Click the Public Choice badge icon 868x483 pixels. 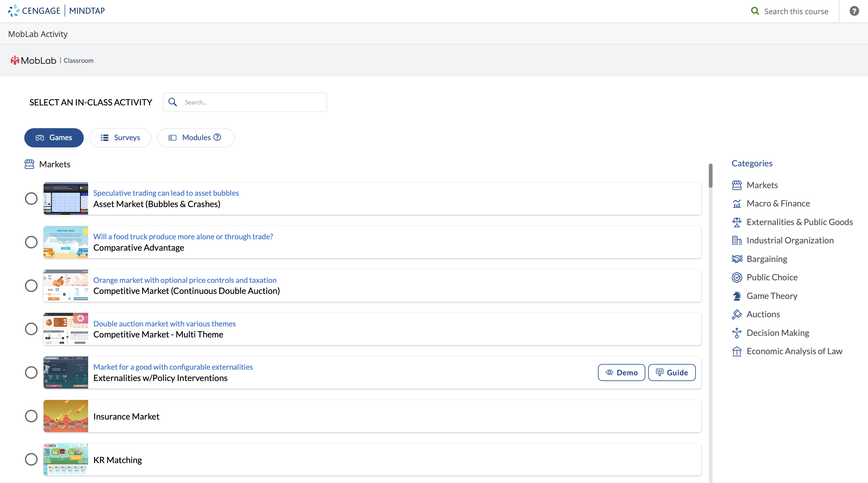[737, 277]
